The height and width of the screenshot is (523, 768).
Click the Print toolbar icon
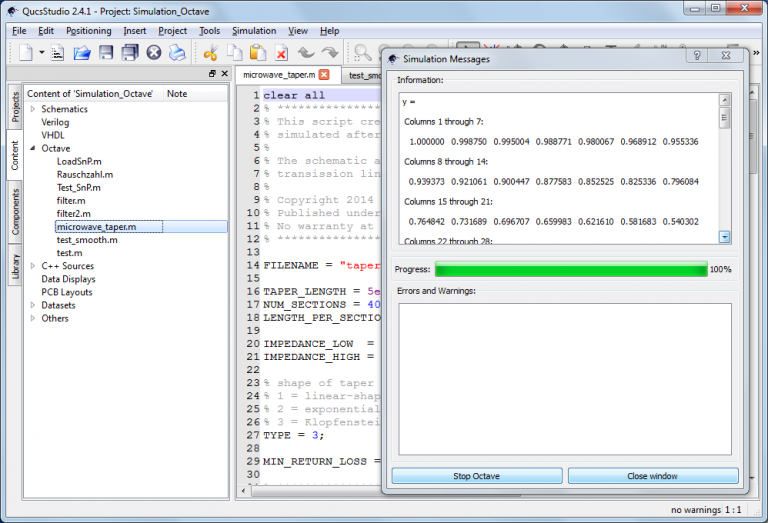pos(177,53)
